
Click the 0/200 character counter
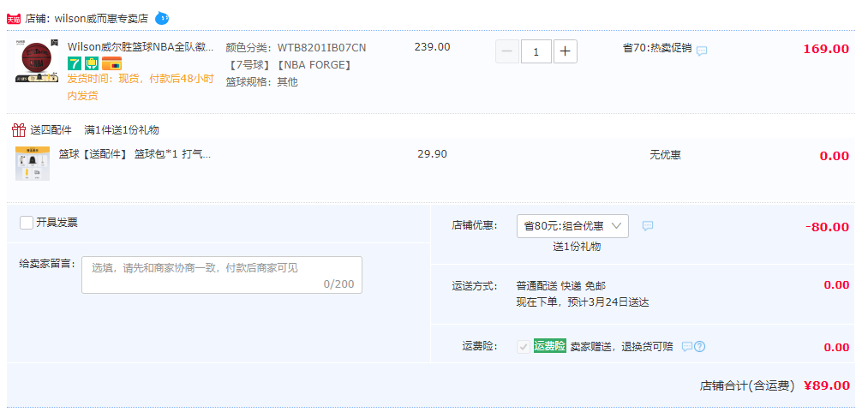click(338, 284)
